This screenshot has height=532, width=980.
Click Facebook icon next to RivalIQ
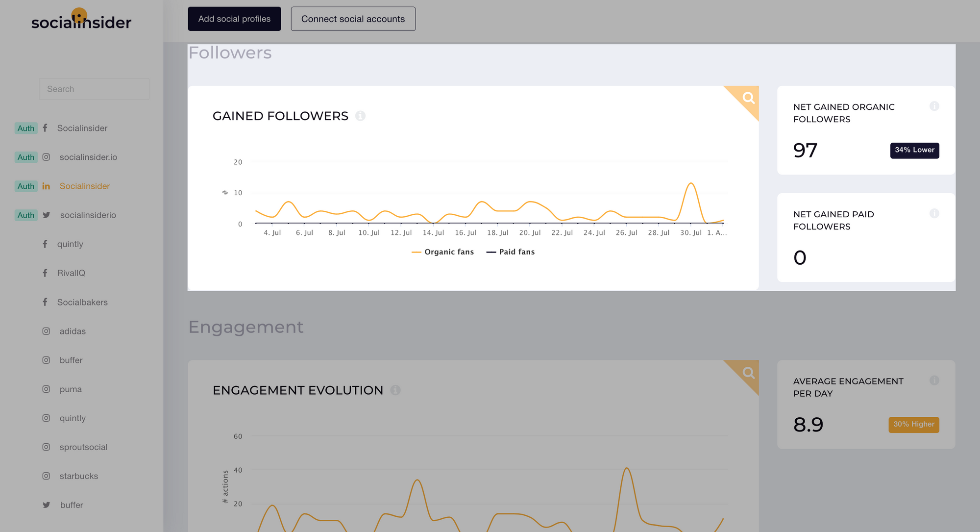tap(45, 273)
